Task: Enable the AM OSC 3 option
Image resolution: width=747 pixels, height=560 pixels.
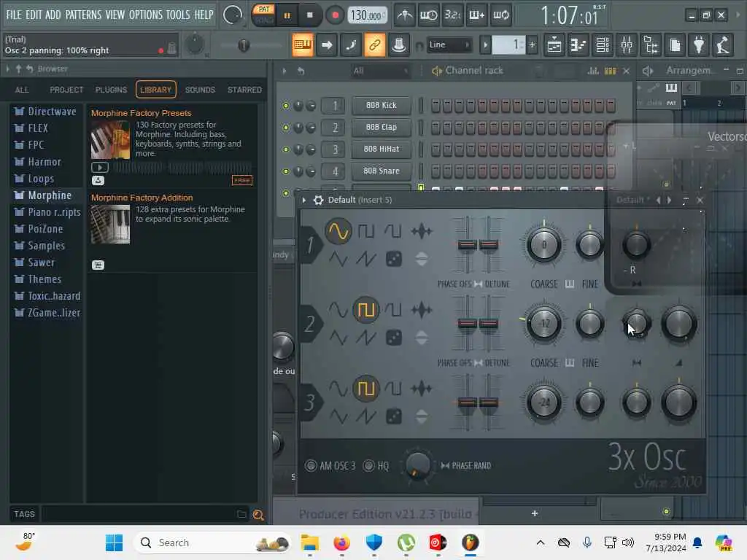Action: coord(311,465)
